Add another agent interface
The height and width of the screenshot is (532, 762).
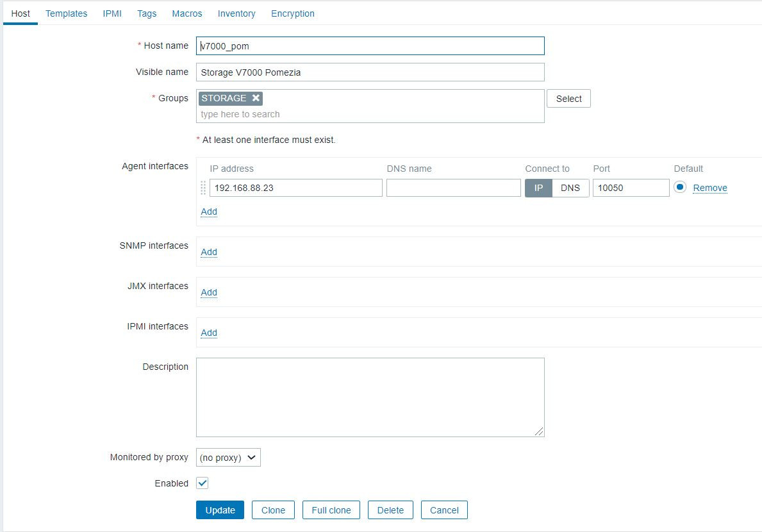click(x=209, y=212)
